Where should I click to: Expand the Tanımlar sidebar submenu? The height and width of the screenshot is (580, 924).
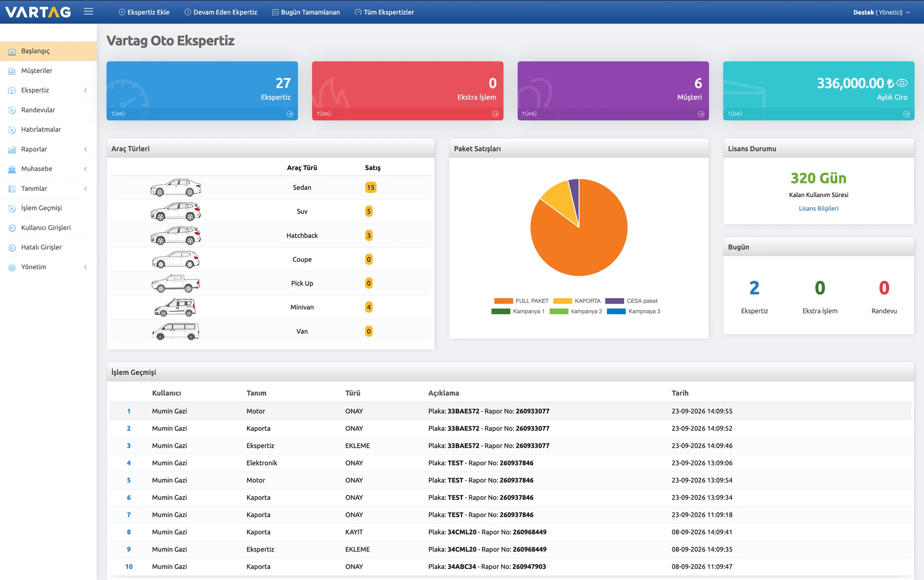pos(86,189)
